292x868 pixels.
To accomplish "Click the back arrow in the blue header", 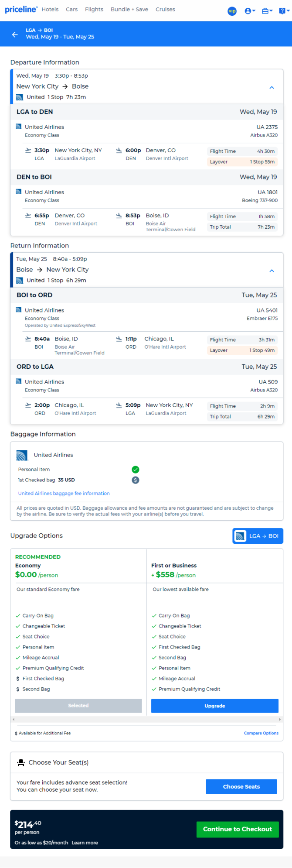I will click(x=15, y=34).
